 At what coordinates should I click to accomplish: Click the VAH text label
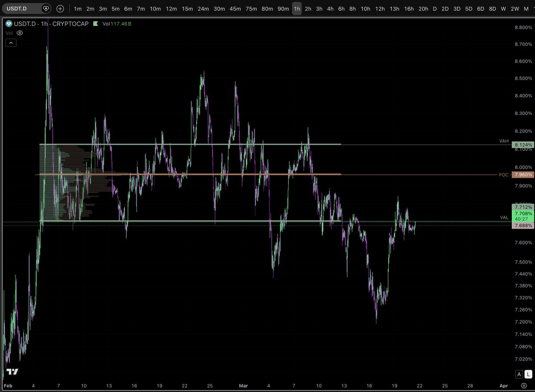[x=504, y=141]
